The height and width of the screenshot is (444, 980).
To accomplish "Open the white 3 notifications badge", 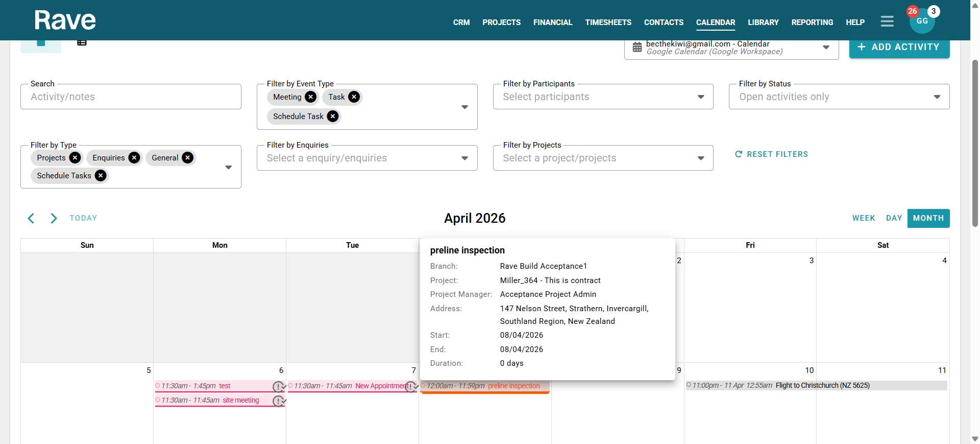I will click(934, 11).
